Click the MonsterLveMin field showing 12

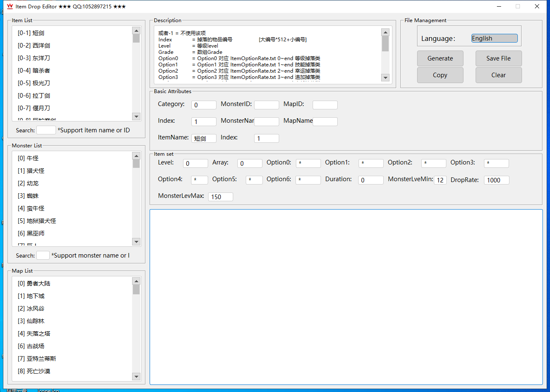(x=440, y=180)
